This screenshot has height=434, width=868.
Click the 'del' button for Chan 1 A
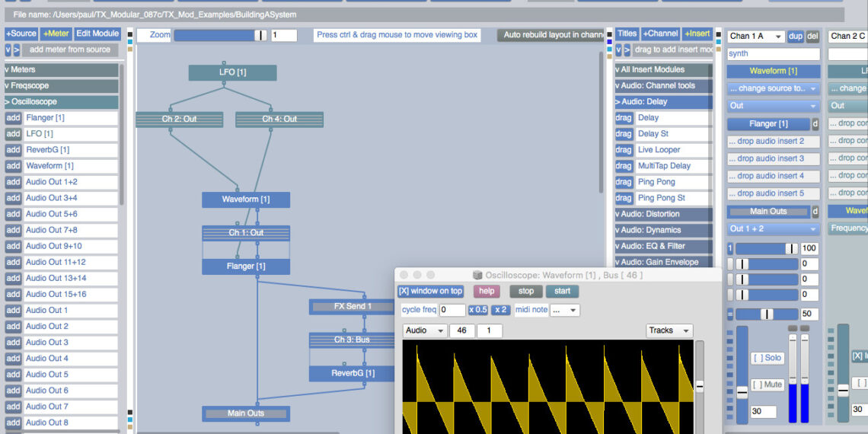pyautogui.click(x=812, y=36)
